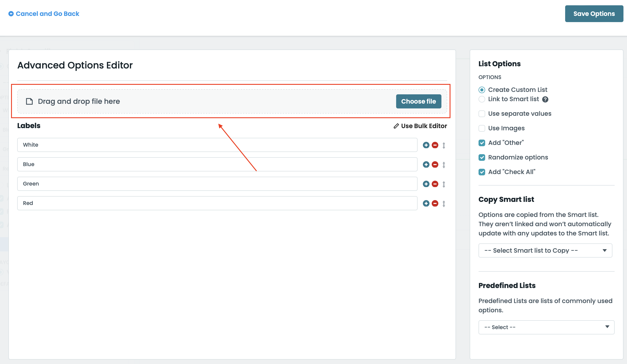Click the plus icon on the Red row

pyautogui.click(x=426, y=203)
